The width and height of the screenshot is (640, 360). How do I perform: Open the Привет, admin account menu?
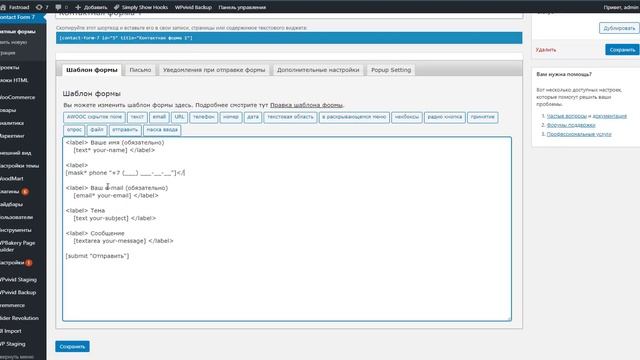coord(621,7)
